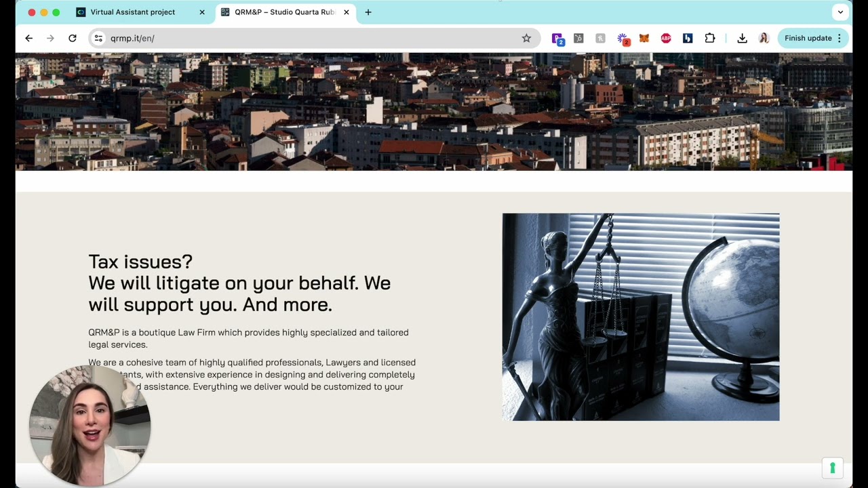Open the Extensions puzzle menu
Viewport: 868px width, 488px height.
pos(710,39)
